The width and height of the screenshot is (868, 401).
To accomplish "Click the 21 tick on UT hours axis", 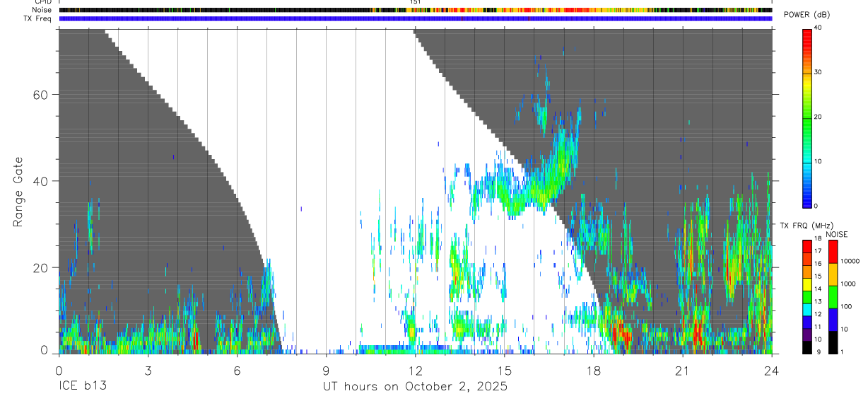I will coord(683,371).
